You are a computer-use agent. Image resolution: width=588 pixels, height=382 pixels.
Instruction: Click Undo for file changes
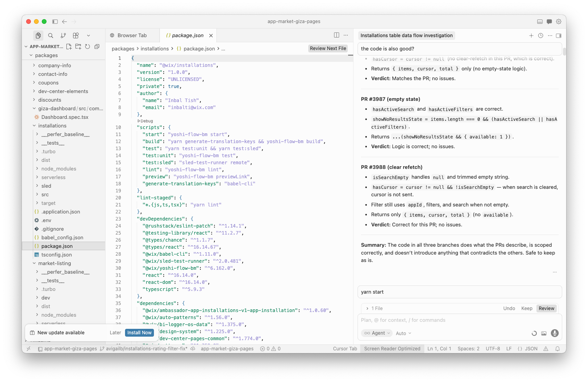click(509, 308)
